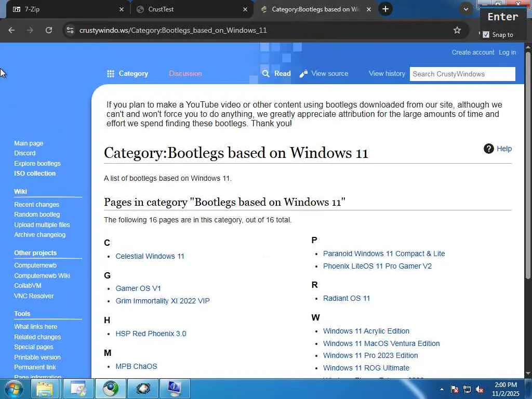532x399 pixels.
Task: Click the muted volume tray icon
Action: click(480, 389)
